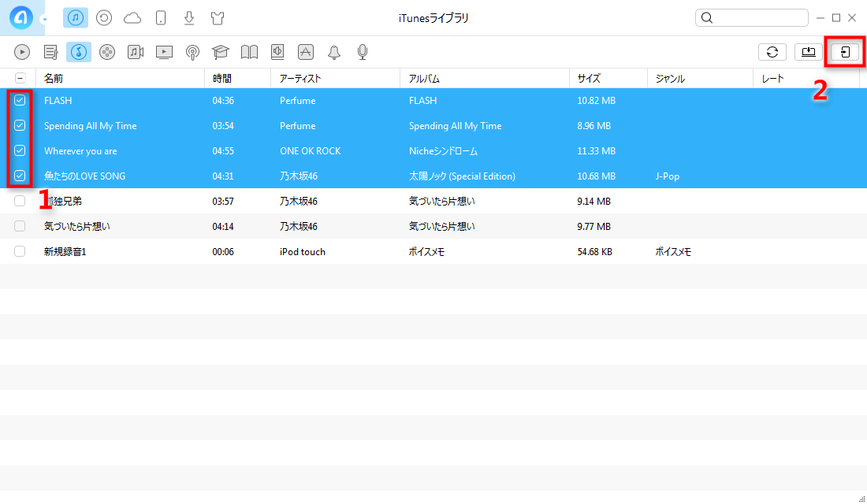Screen dimensions: 867x504
Task: Select the FLASH song name
Action: [58, 101]
